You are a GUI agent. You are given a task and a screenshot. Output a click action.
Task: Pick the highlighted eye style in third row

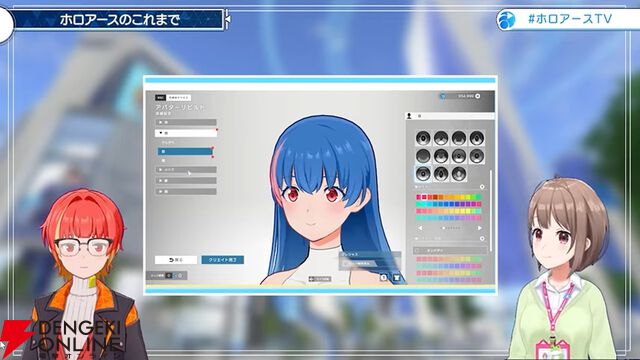tap(423, 173)
